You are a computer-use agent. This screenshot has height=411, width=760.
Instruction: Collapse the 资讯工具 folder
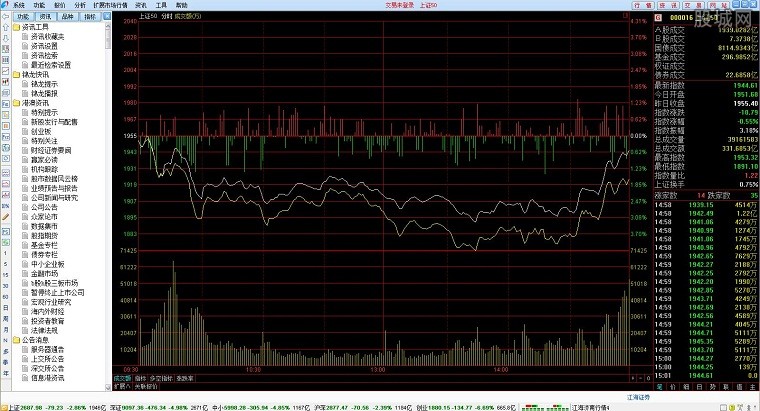click(x=16, y=27)
